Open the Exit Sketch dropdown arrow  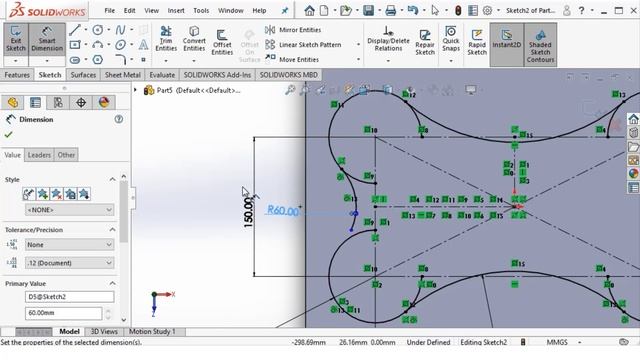coord(16,61)
